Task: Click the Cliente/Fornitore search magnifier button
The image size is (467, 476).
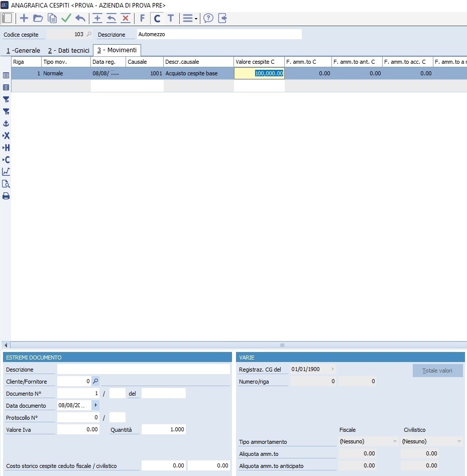Action: 96,381
